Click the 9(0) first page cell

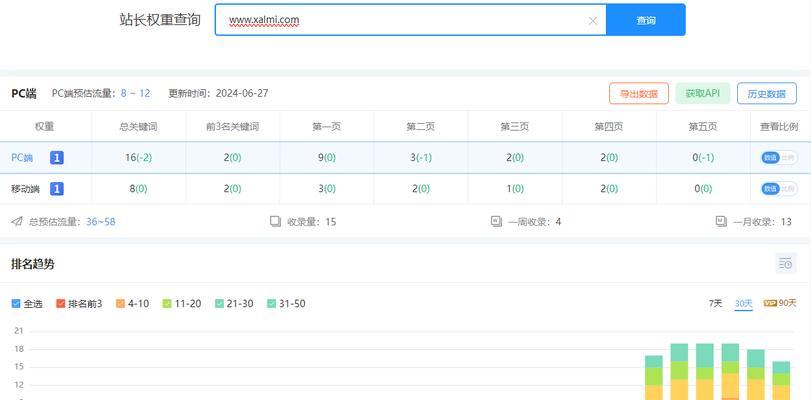click(327, 158)
